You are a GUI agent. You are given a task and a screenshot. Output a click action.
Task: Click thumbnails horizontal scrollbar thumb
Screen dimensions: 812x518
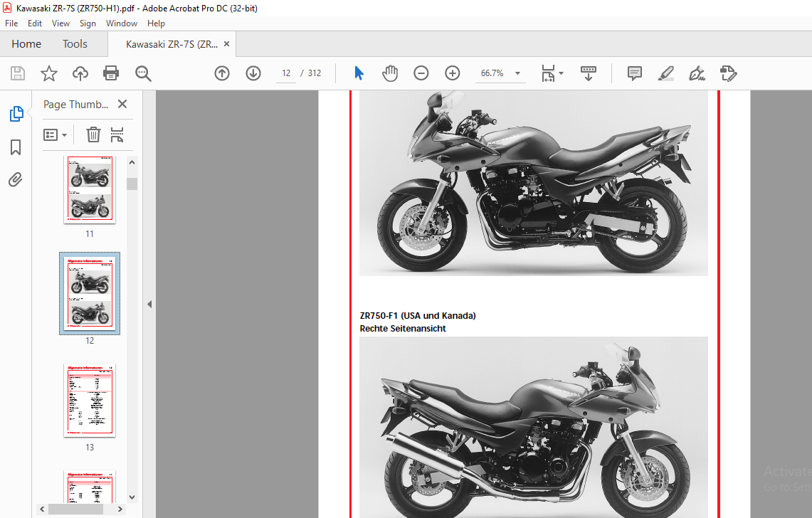(x=75, y=509)
